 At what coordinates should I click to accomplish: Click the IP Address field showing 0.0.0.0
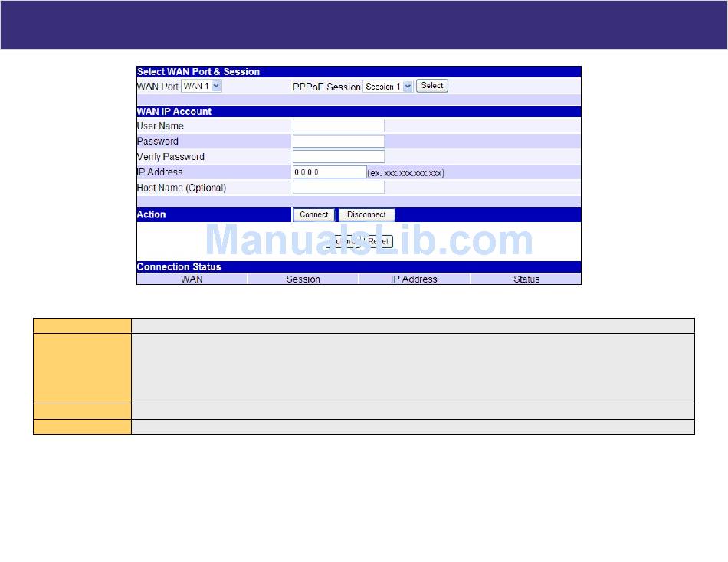(x=329, y=172)
